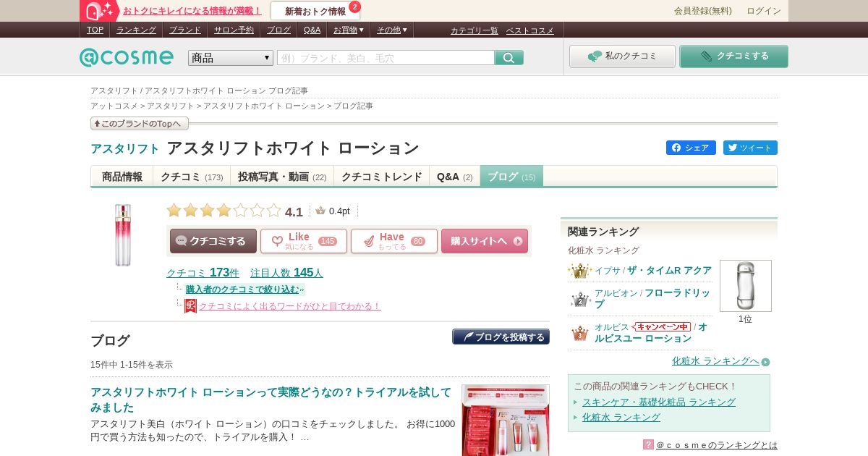Click the product bottle image
Image resolution: width=868 pixels, height=456 pixels.
123,235
